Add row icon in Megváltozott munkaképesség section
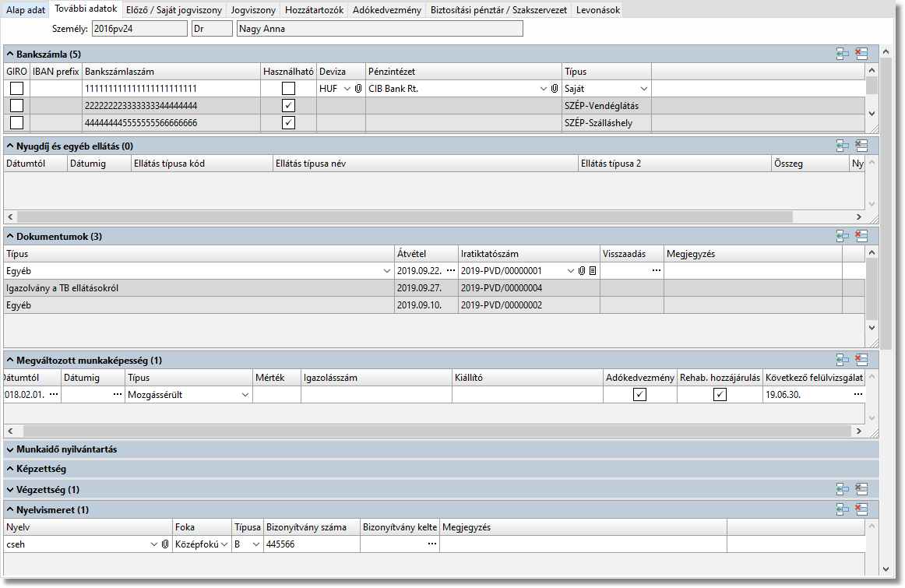 pyautogui.click(x=842, y=360)
